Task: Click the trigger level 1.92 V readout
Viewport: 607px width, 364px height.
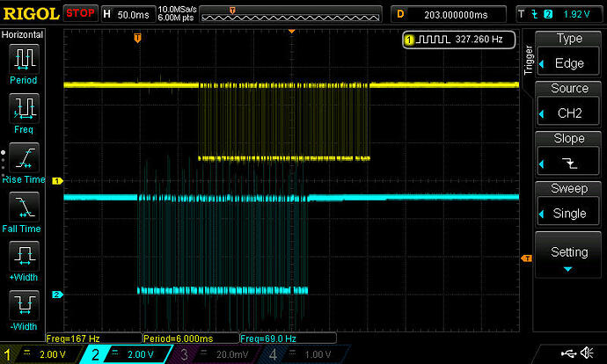Action: (x=576, y=14)
